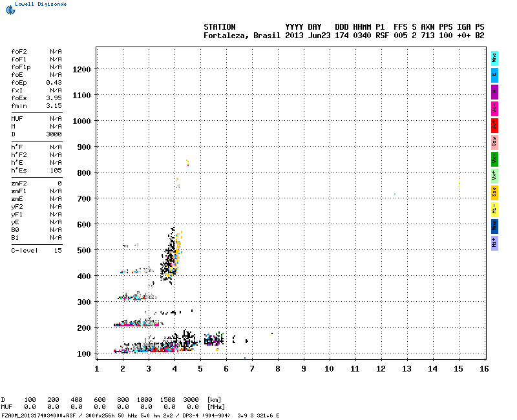The height and width of the screenshot is (420, 517).
Task: Click the multi-hop echo trace at 300 km
Action: [137, 296]
